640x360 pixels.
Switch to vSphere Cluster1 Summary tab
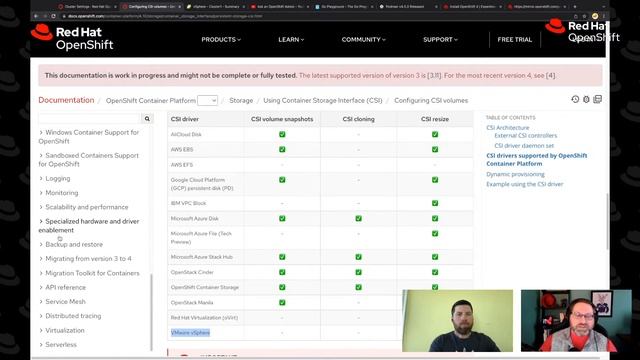(x=215, y=7)
